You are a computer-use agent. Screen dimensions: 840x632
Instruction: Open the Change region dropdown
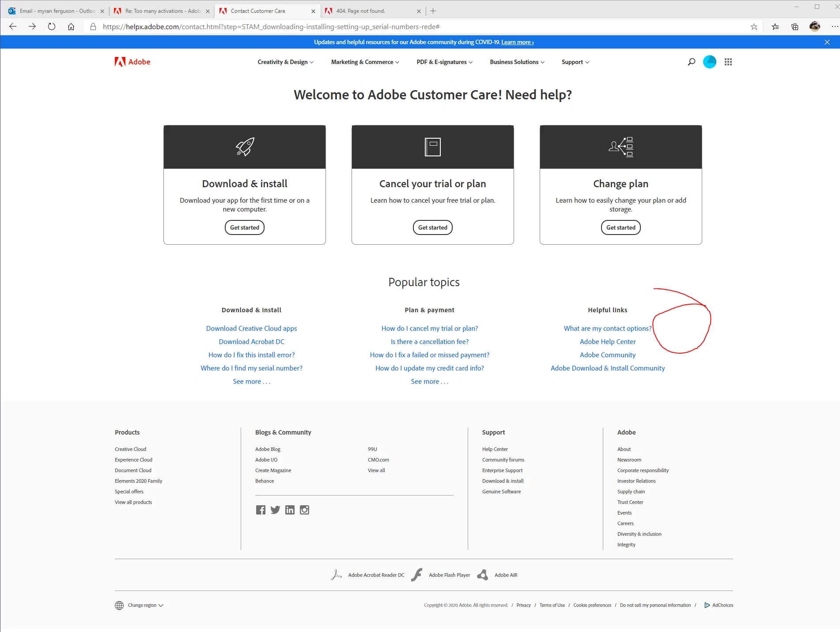coord(146,605)
